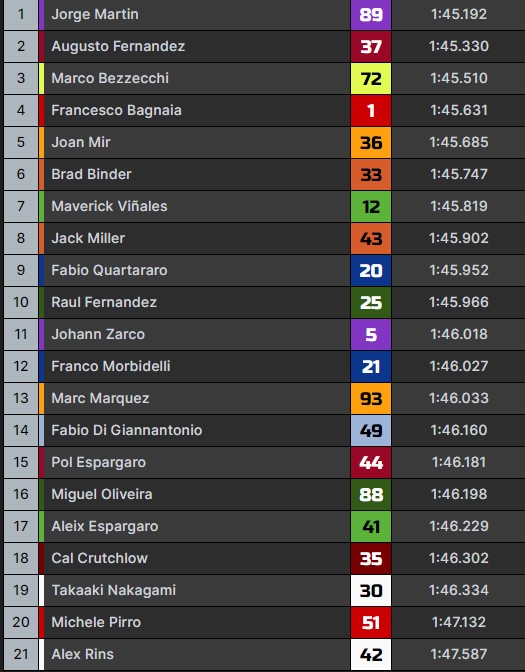Select Takaaki Nakagami row name
Image resolution: width=525 pixels, height=672 pixels.
click(114, 590)
